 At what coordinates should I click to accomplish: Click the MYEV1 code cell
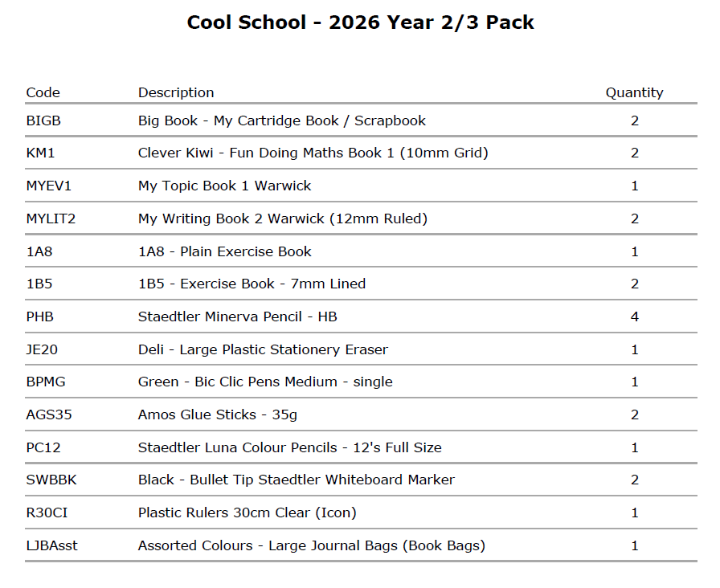[47, 186]
